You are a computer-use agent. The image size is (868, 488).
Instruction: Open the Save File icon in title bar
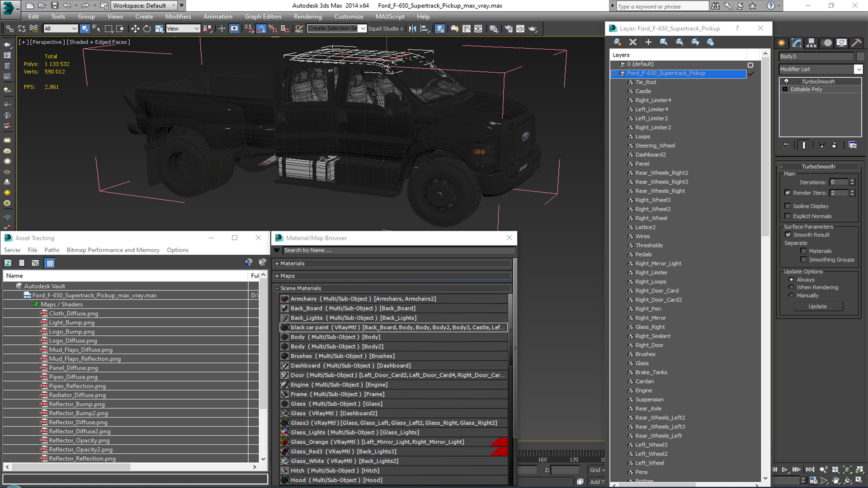[x=54, y=5]
